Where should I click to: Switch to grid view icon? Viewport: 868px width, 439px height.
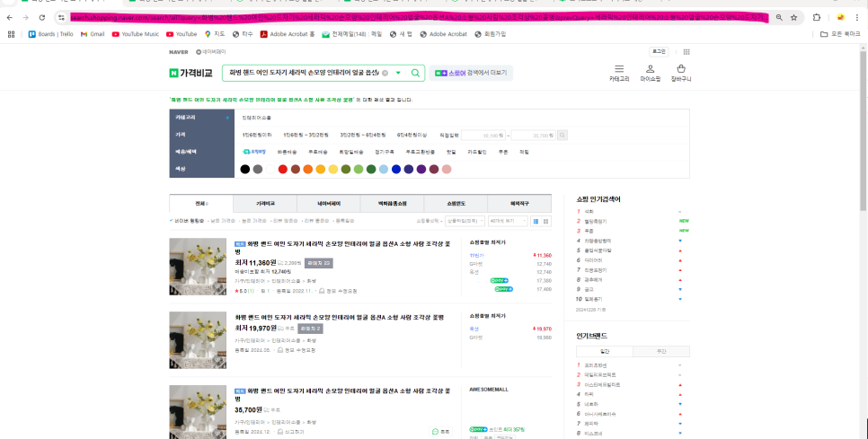546,221
